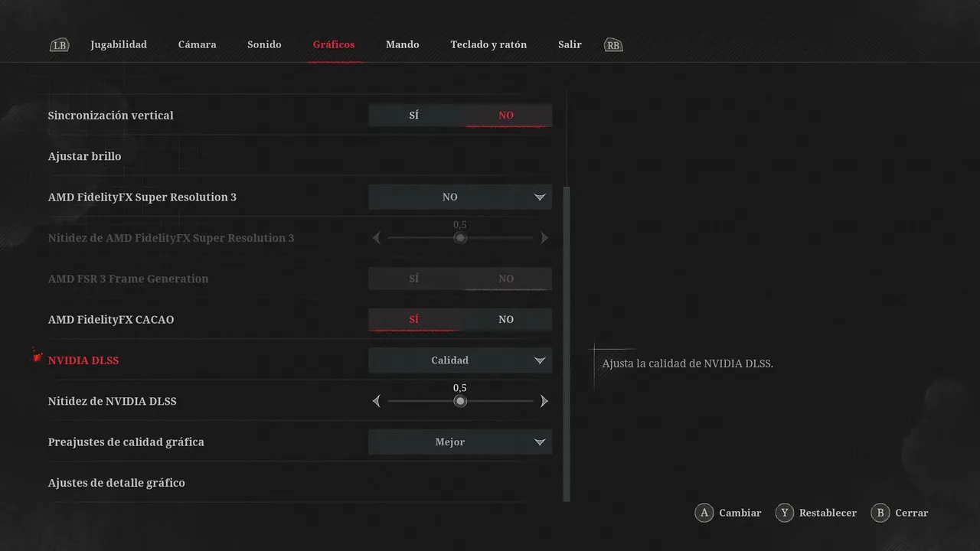
Task: Select the NVIDIA DLSS setting row label
Action: tap(83, 360)
